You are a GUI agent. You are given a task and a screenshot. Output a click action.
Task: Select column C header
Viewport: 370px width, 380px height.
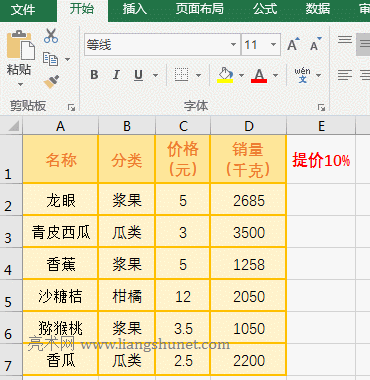pos(183,126)
